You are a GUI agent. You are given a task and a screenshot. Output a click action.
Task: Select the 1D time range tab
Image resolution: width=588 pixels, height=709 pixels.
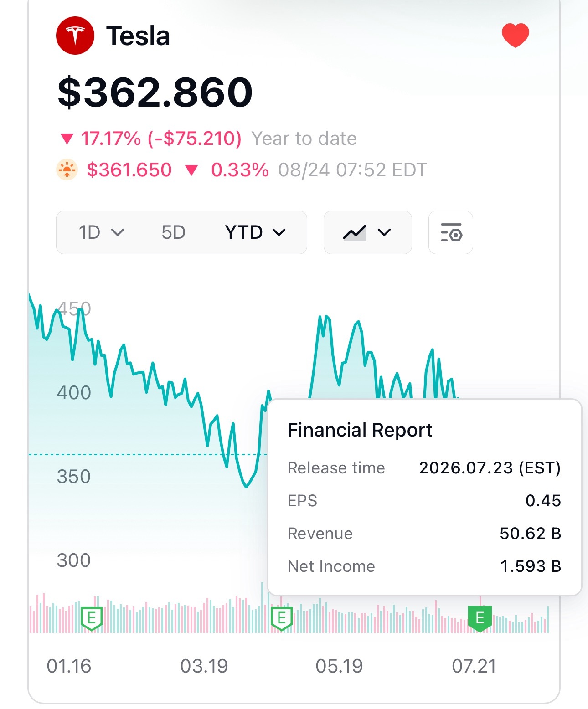click(x=90, y=232)
